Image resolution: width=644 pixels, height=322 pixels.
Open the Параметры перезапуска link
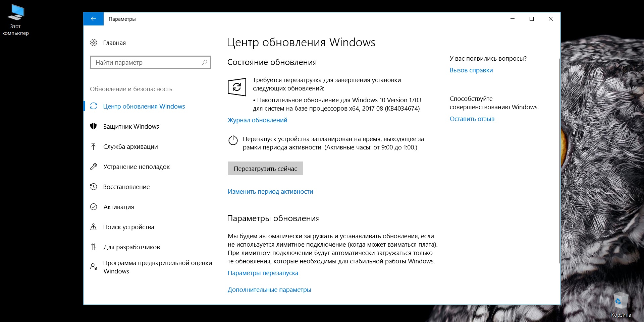[x=263, y=273]
